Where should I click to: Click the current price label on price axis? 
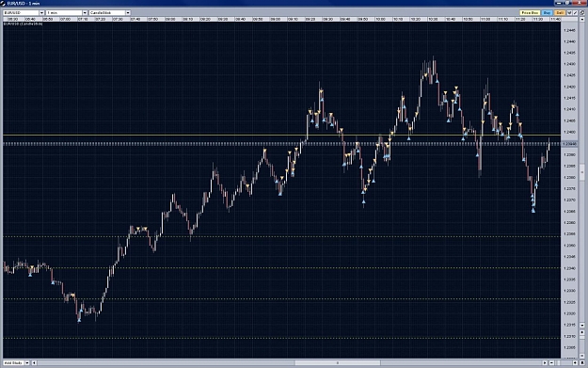click(x=569, y=144)
